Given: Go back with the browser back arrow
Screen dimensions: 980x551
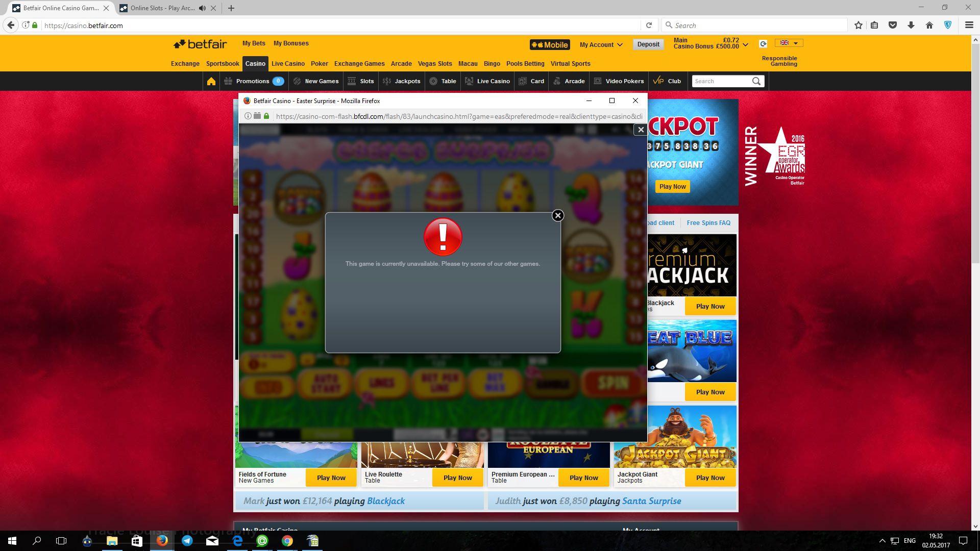Looking at the screenshot, I should click(x=11, y=25).
